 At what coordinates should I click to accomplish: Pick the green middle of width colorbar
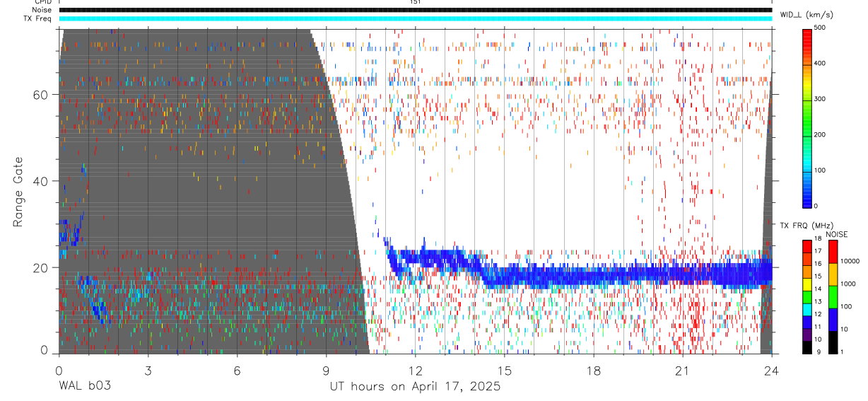(807, 117)
